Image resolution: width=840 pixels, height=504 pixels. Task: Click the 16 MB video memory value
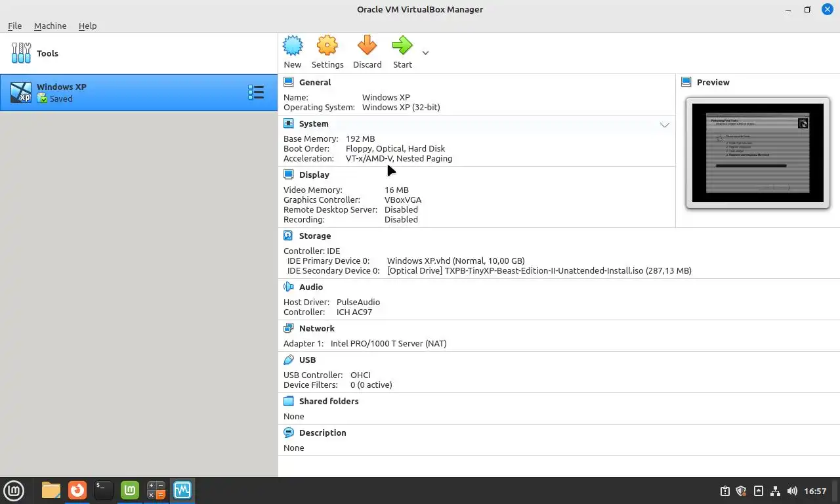point(396,190)
